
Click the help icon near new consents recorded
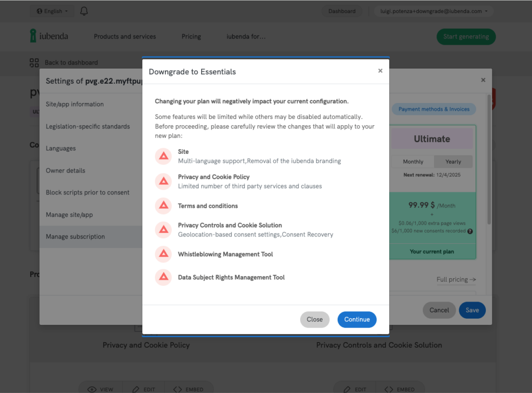coord(470,231)
